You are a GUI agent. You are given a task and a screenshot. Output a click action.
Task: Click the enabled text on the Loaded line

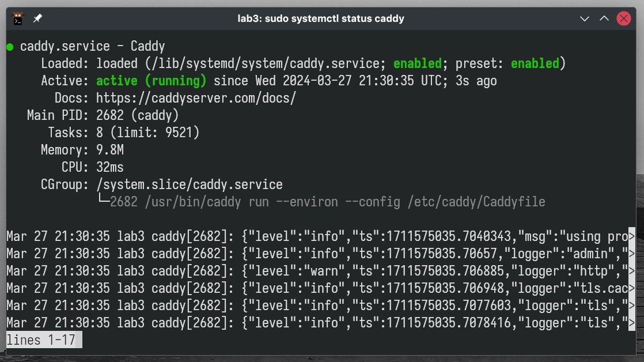click(417, 63)
